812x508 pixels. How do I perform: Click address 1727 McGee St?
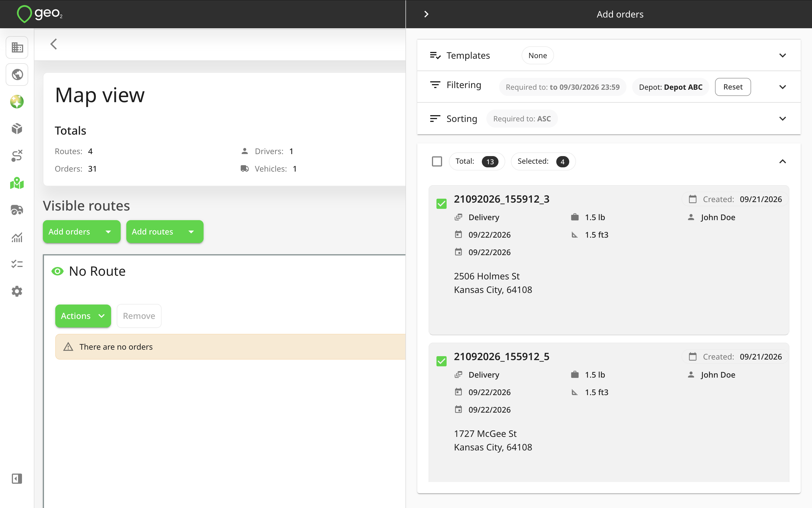point(485,434)
